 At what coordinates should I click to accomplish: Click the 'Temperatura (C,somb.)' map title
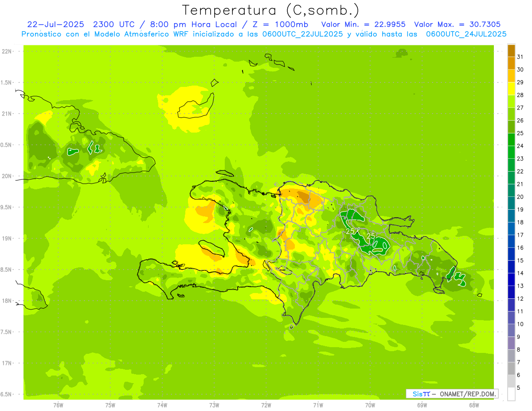(x=271, y=10)
